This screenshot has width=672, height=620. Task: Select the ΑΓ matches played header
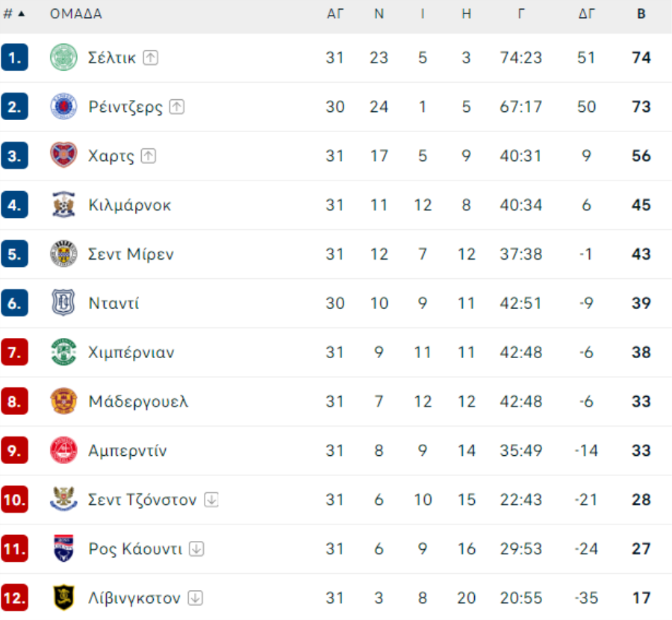[335, 14]
